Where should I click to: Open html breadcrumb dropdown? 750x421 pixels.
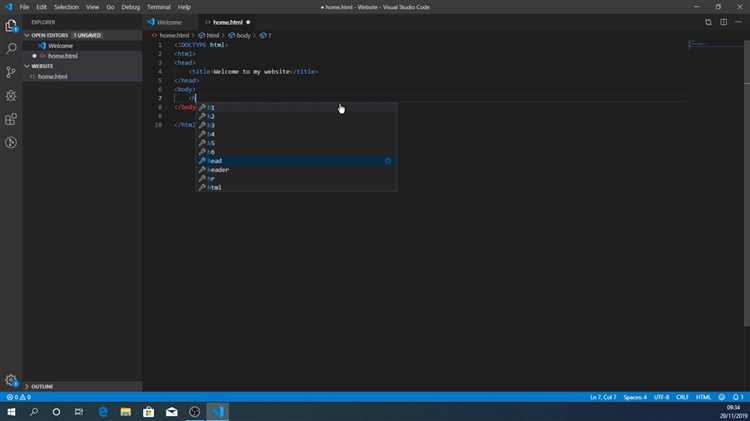pos(209,35)
